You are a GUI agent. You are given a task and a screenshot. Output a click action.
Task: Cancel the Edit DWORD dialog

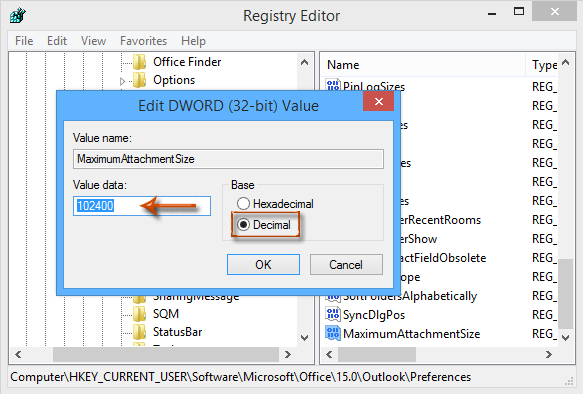click(346, 265)
